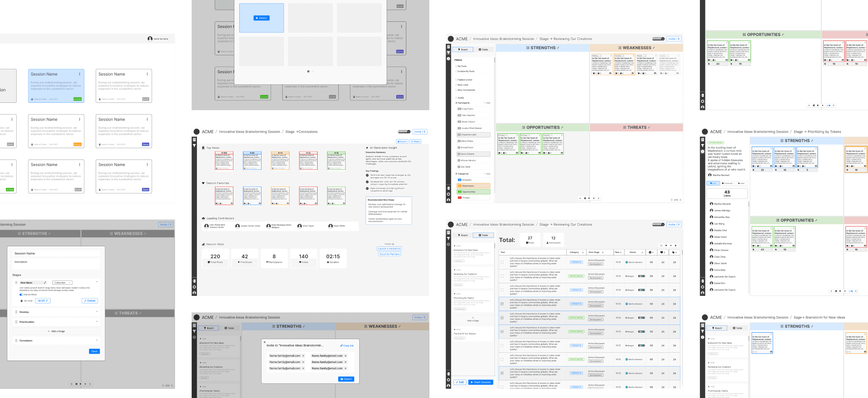Click Export on the Conclusions screen
868x398 pixels.
coord(402,141)
